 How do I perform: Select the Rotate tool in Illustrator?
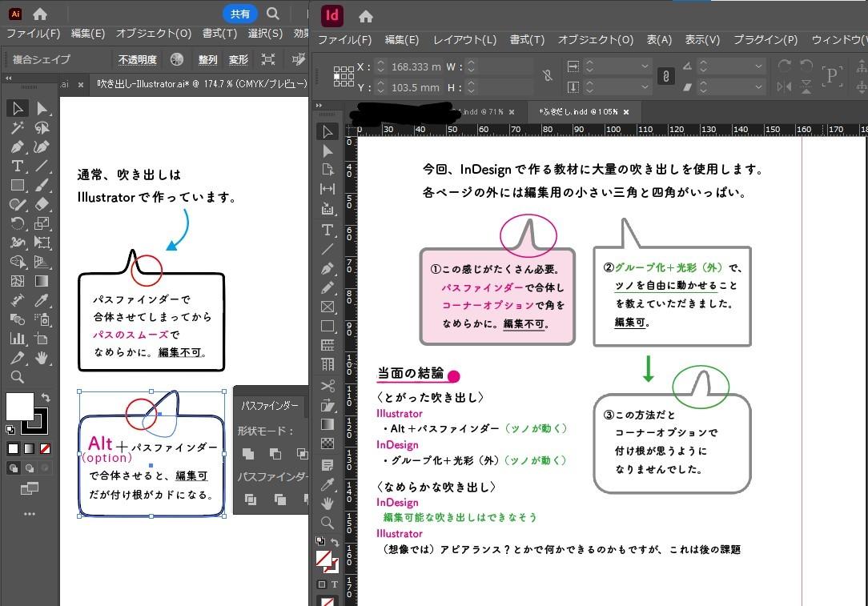point(18,223)
